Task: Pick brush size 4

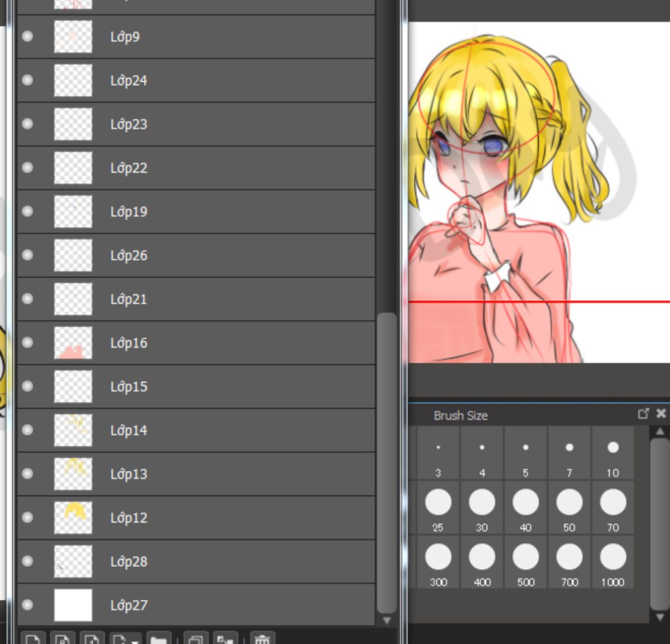Action: click(x=482, y=452)
